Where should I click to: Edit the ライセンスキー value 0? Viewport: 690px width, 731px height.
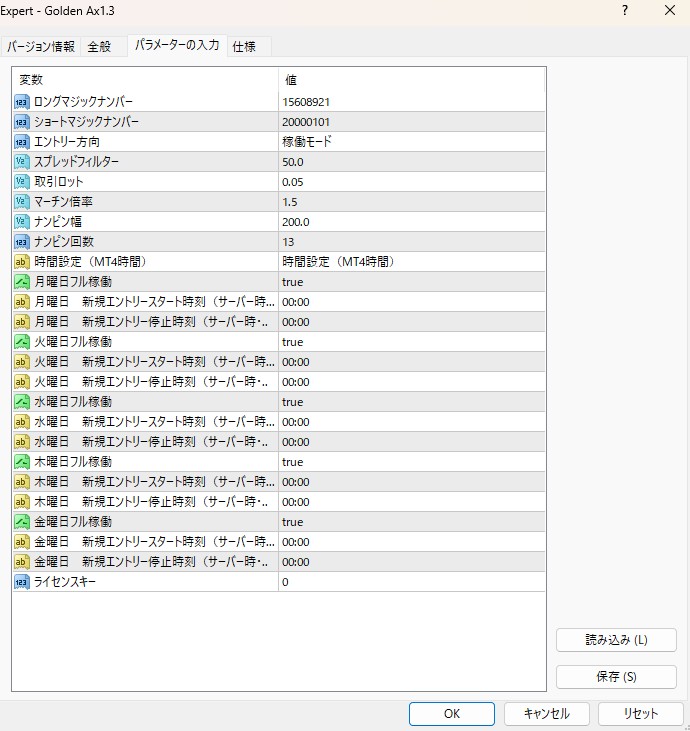412,582
